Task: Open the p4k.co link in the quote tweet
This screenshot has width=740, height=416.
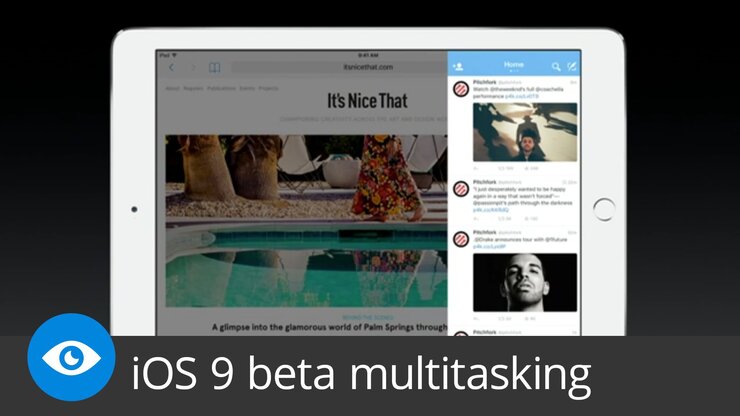Action: coord(491,210)
